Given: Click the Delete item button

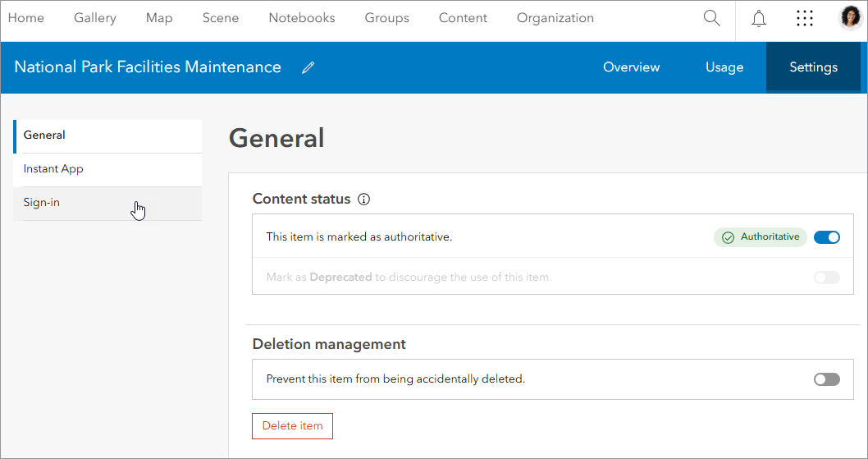Looking at the screenshot, I should click(x=292, y=426).
